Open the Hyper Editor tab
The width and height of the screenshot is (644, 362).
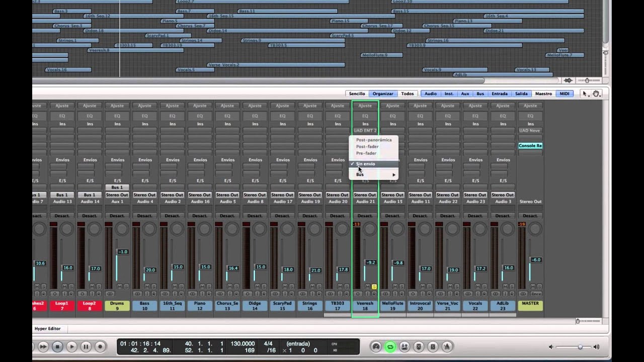[47, 329]
